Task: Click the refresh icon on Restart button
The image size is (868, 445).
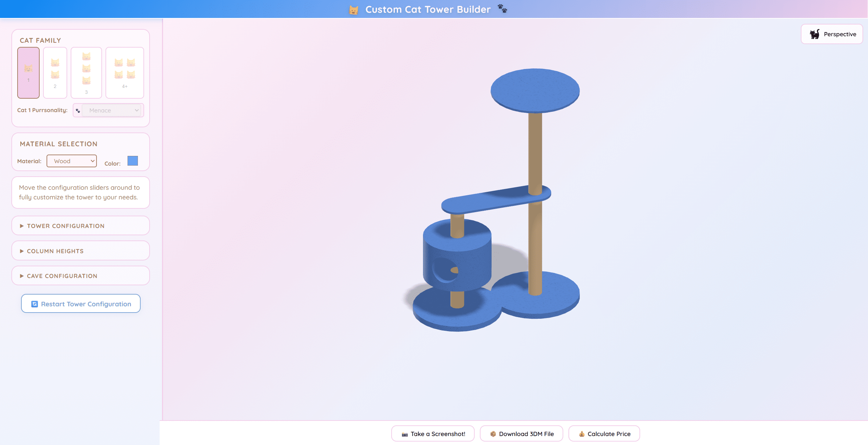Action: [34, 304]
